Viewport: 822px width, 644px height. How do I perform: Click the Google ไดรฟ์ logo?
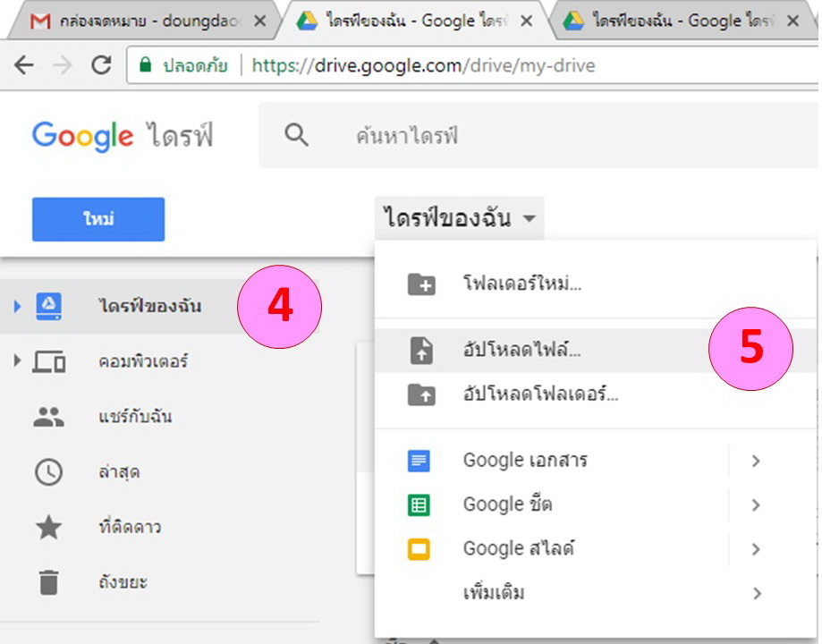tap(123, 135)
